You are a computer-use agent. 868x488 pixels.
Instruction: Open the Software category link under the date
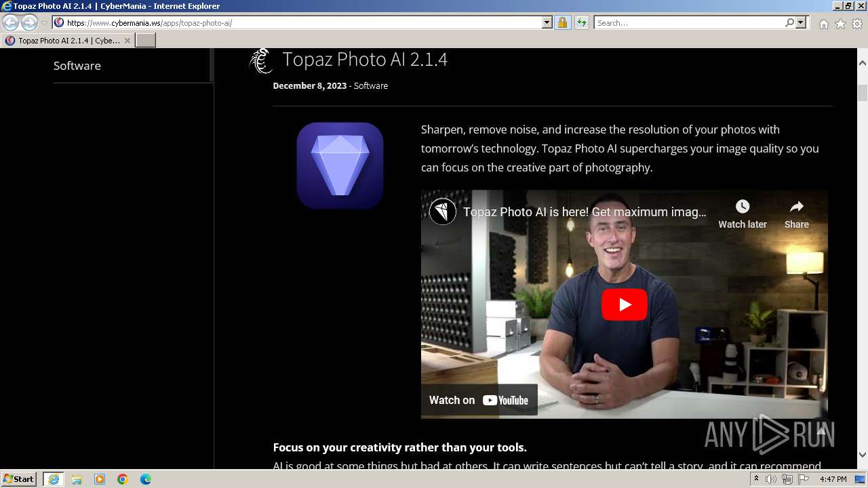point(370,86)
